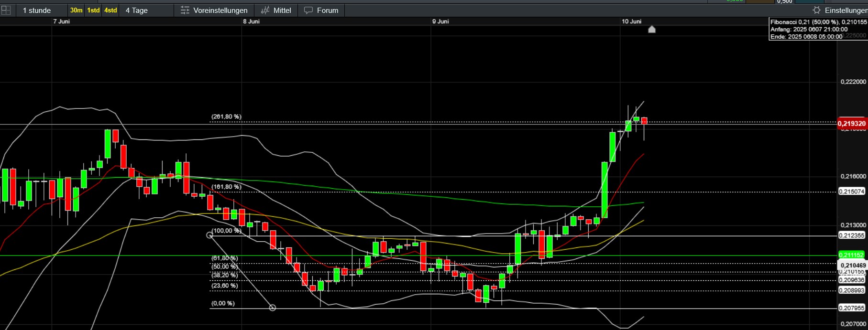The height and width of the screenshot is (330, 868).
Task: Open the Voreinstellungen presets menu
Action: click(214, 10)
